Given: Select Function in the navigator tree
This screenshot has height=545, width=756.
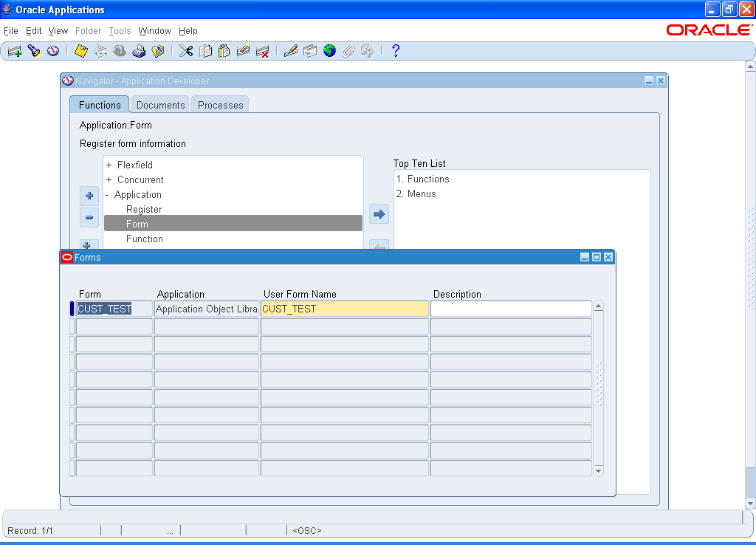Looking at the screenshot, I should click(145, 239).
